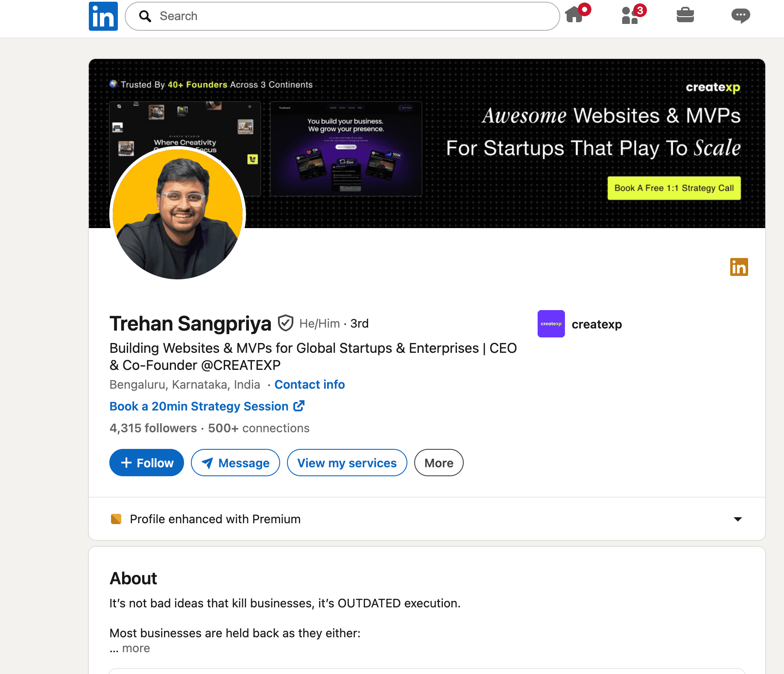
Task: Click the He/Him pronouns text
Action: tap(319, 323)
